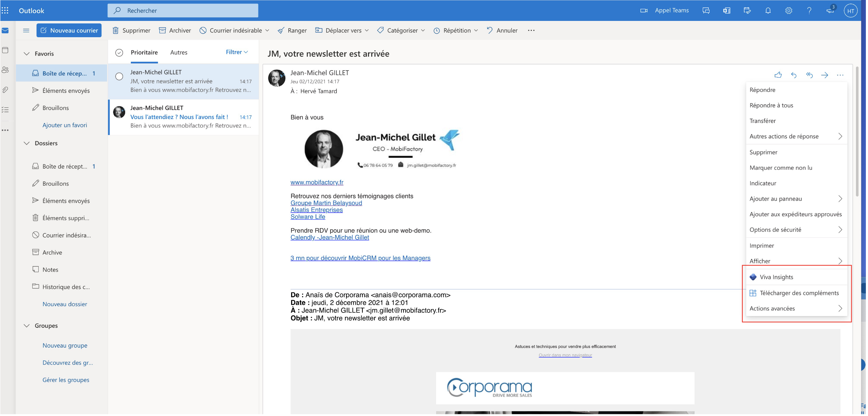Open the settings gear icon
Screen dimensions: 868x416
(x=789, y=11)
